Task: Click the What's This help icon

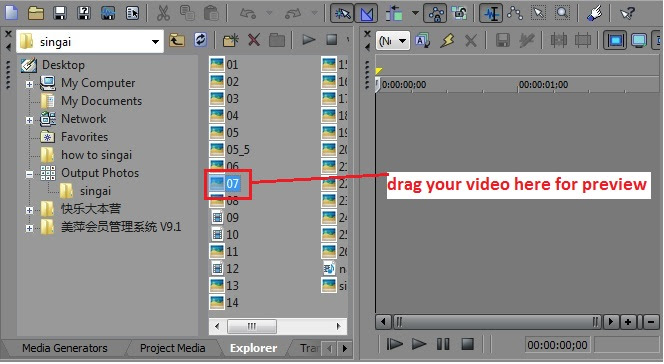Action: pos(627,14)
